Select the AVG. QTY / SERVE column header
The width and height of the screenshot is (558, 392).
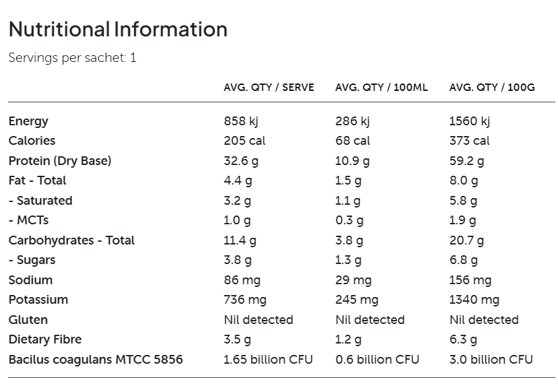point(269,88)
